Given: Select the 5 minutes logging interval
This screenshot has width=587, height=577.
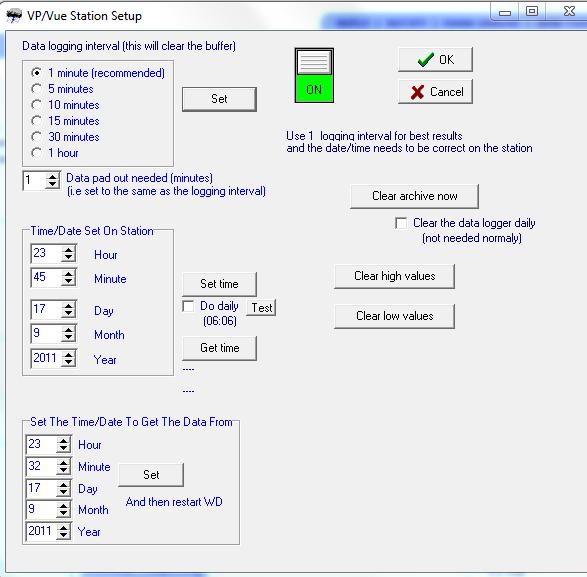Looking at the screenshot, I should [x=36, y=89].
